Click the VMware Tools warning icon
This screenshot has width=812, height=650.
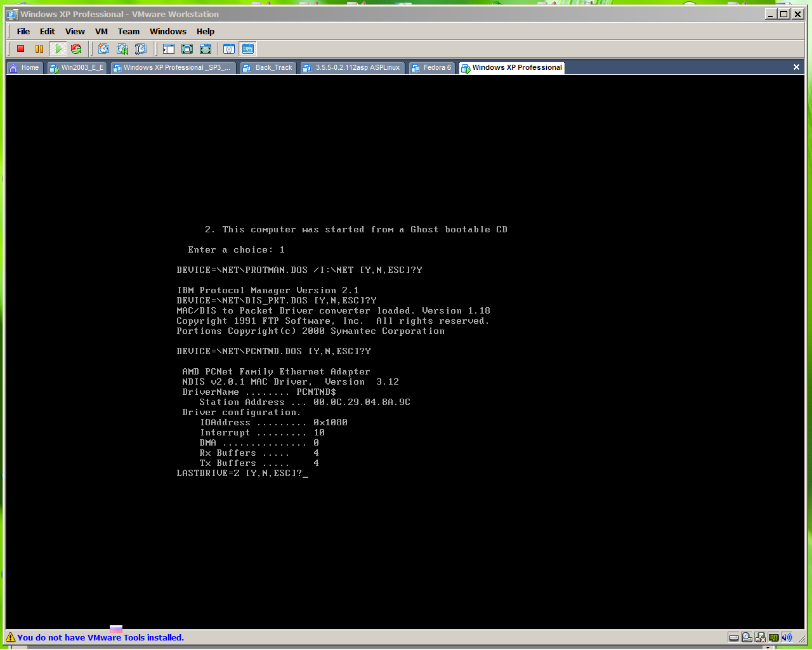[11, 637]
